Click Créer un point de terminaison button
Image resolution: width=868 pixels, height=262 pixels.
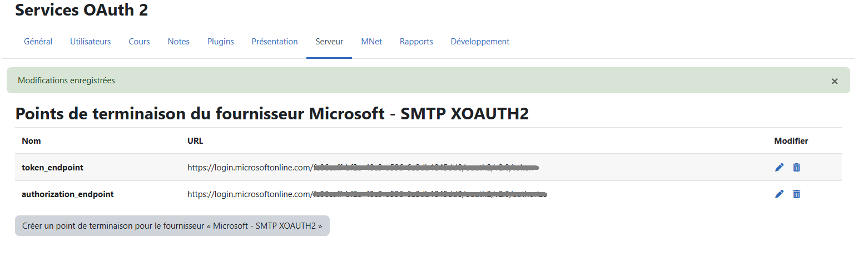pos(172,226)
